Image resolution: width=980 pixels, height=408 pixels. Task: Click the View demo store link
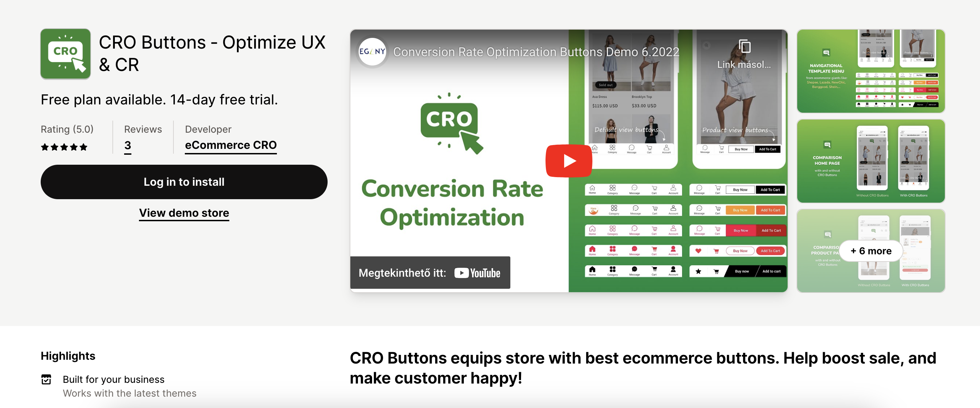(184, 212)
